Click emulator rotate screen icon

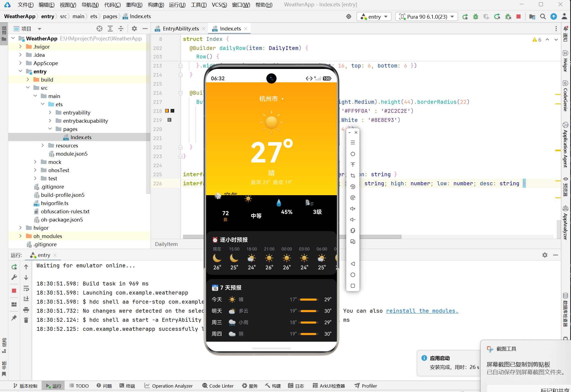pyautogui.click(x=353, y=231)
